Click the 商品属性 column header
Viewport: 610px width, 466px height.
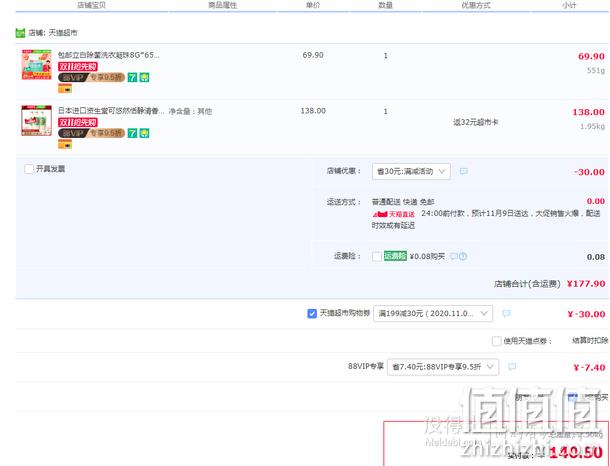pos(222,5)
